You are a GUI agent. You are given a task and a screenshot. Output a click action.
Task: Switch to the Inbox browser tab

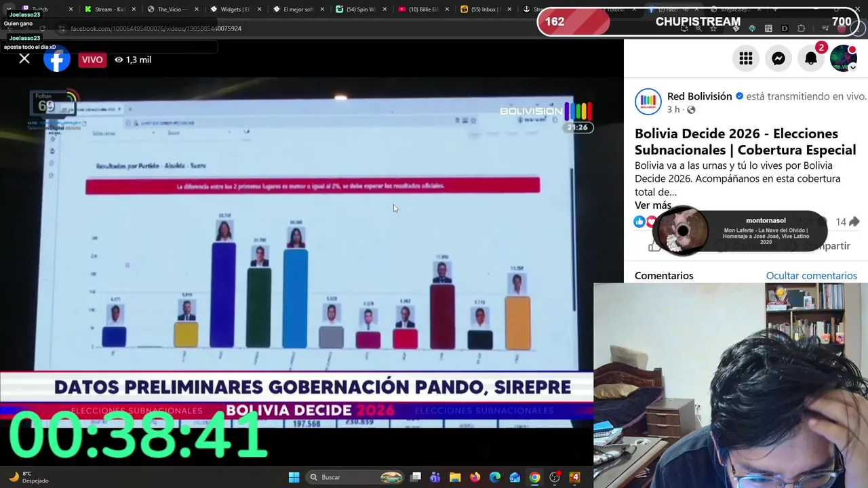[x=484, y=9]
